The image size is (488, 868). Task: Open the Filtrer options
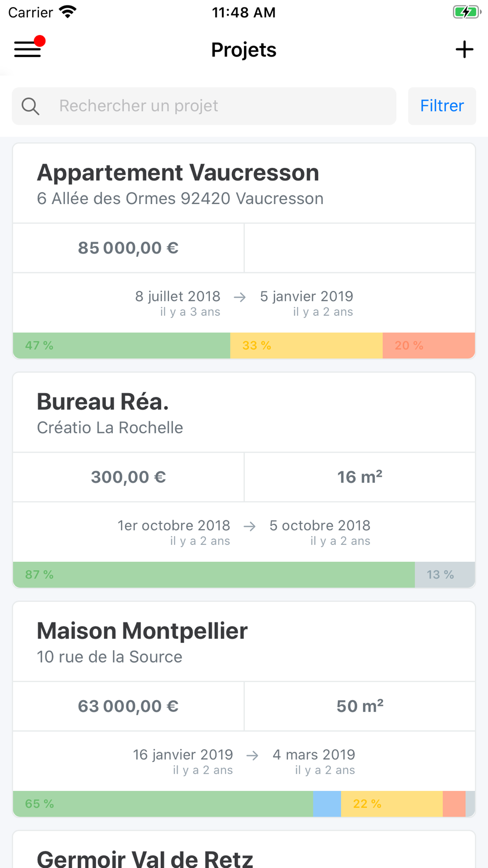(x=442, y=106)
